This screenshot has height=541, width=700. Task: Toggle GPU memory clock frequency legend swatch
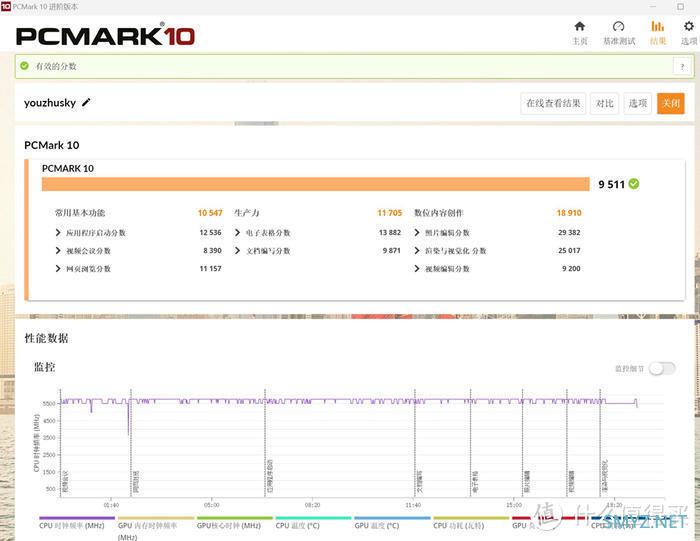(156, 518)
